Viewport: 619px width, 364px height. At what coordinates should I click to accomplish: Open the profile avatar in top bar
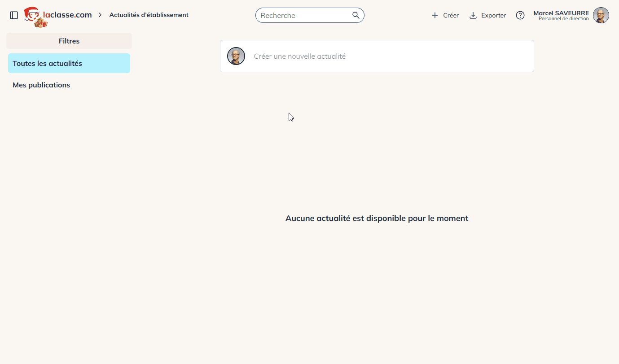[601, 15]
